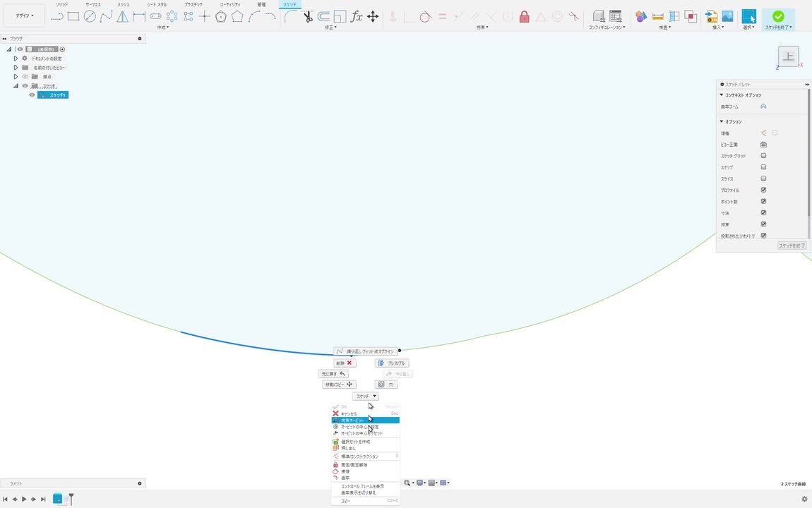This screenshot has height=508, width=812.
Task: Expand the ドキュメントの設定 tree node
Action: 16,59
